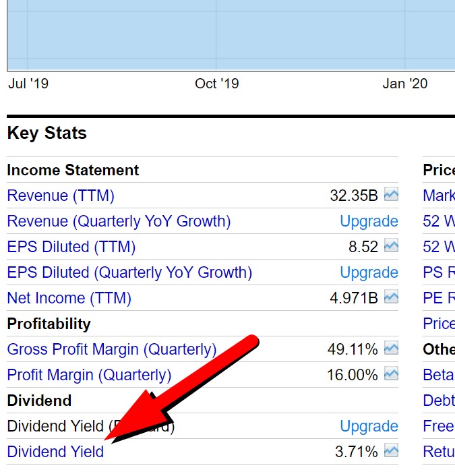The height and width of the screenshot is (476, 455).
Task: Select the EPS Diluted (Quarterly YoY Growth) link
Action: click(129, 273)
